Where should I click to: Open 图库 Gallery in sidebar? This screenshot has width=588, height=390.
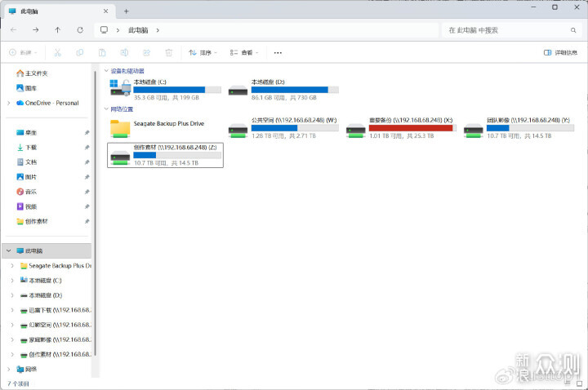(27, 88)
